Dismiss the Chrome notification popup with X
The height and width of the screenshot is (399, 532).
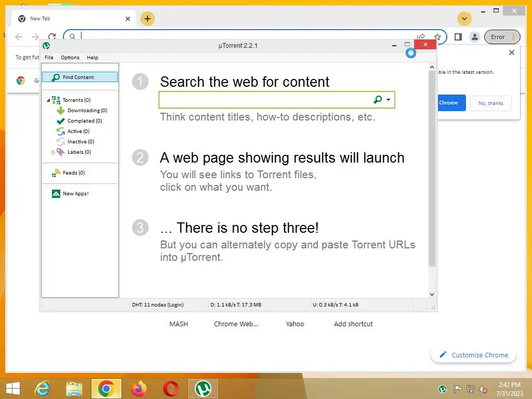tap(512, 52)
